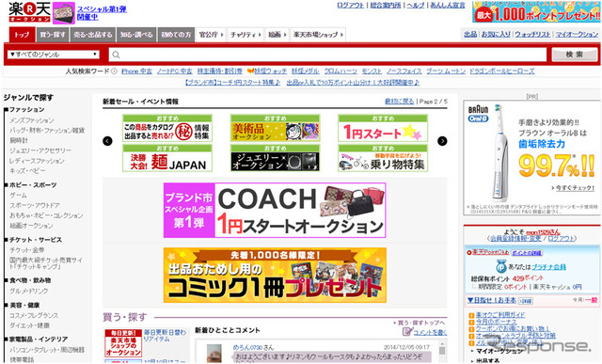Screen dimensions: 602x364
Task: Open the すべてのジャンル genre dropdown
Action: (54, 55)
